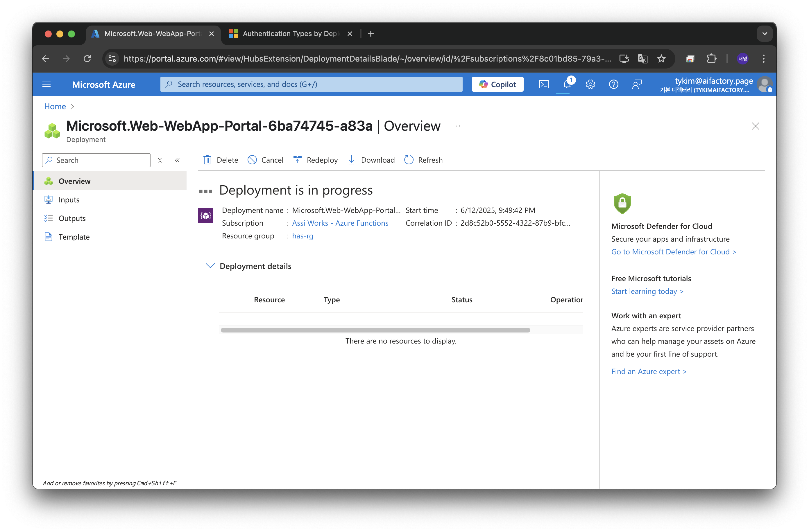This screenshot has height=532, width=809.
Task: Open portal settings gear icon
Action: point(590,84)
